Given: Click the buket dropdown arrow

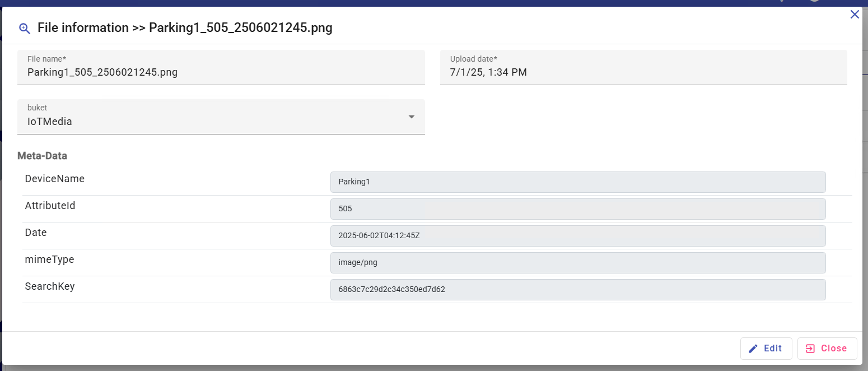Looking at the screenshot, I should [x=412, y=117].
